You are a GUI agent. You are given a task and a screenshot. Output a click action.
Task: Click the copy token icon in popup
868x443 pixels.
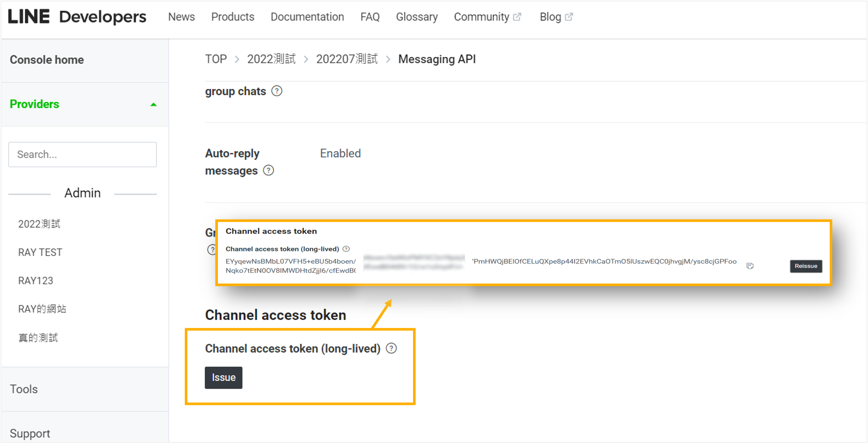(750, 266)
